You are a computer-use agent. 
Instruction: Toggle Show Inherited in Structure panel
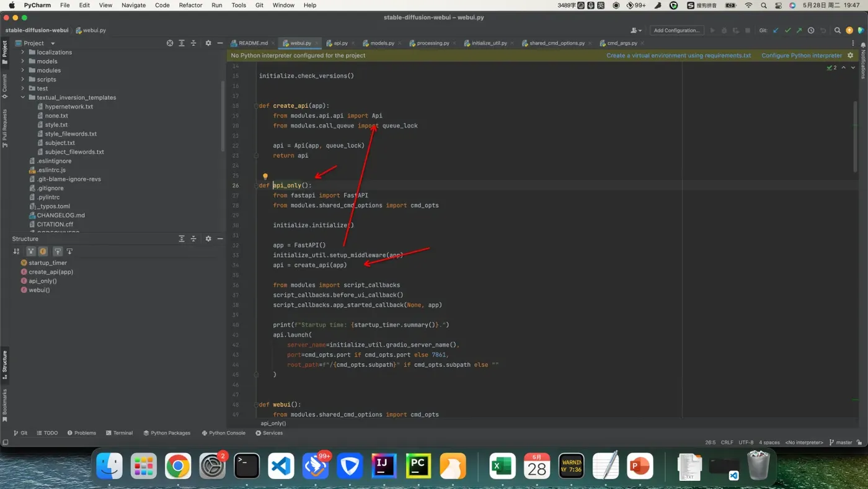(30, 251)
